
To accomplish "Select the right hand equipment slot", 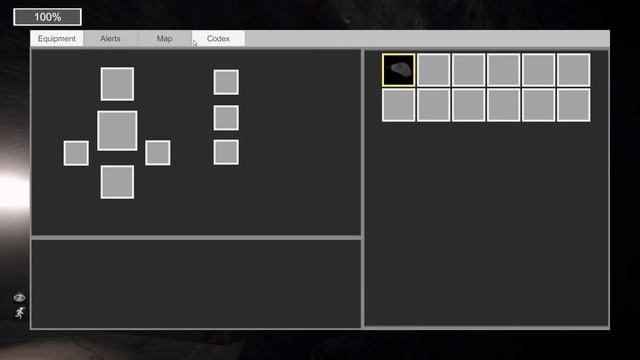I will (x=158, y=153).
